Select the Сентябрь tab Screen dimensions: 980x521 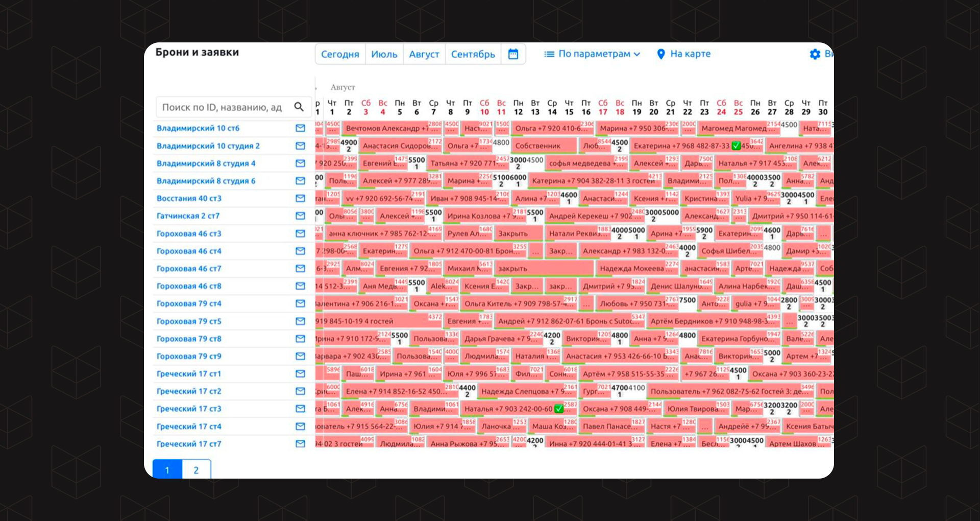point(473,54)
